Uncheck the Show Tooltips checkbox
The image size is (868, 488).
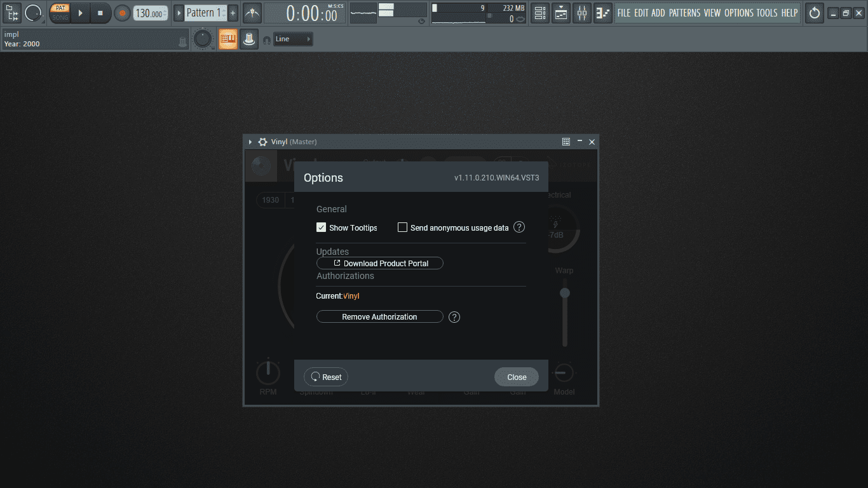(x=322, y=227)
